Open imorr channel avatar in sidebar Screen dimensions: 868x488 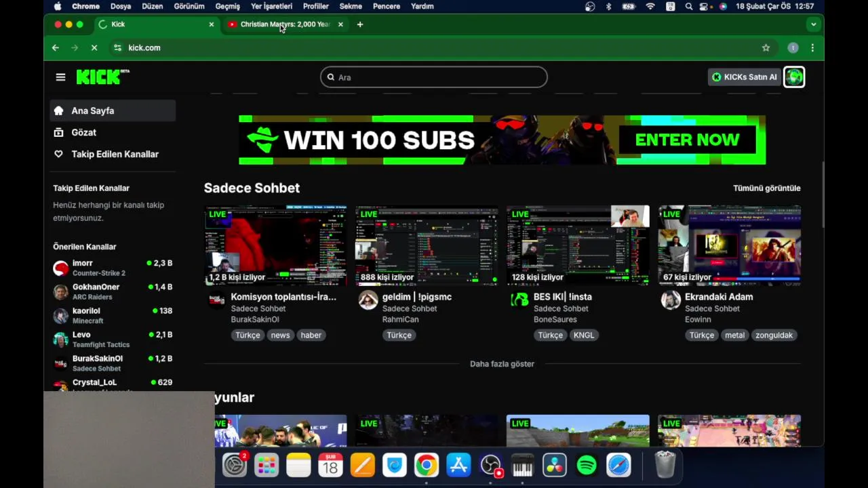[x=61, y=268]
